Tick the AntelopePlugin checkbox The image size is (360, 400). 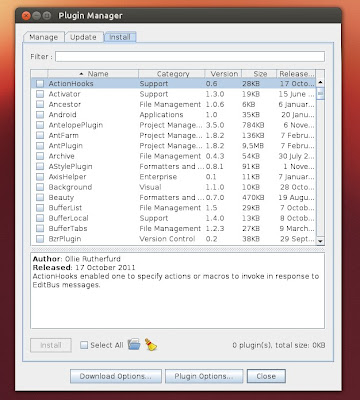[40, 125]
